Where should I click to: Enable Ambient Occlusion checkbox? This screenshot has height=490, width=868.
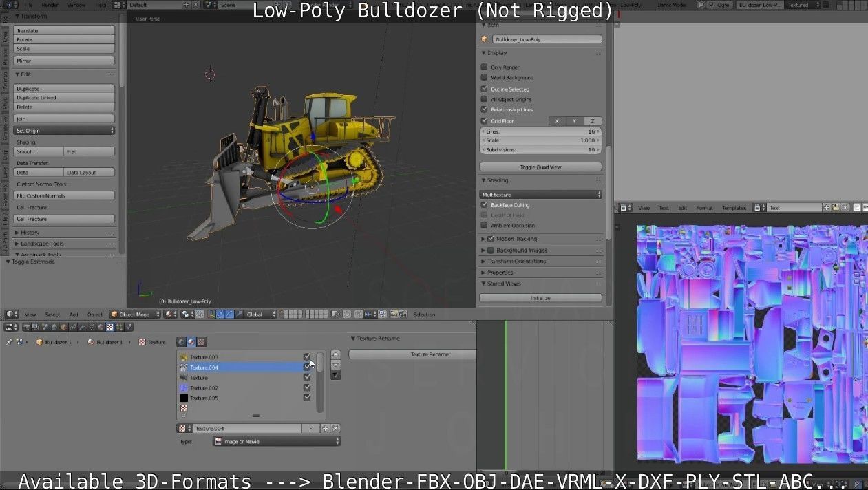pyautogui.click(x=485, y=225)
